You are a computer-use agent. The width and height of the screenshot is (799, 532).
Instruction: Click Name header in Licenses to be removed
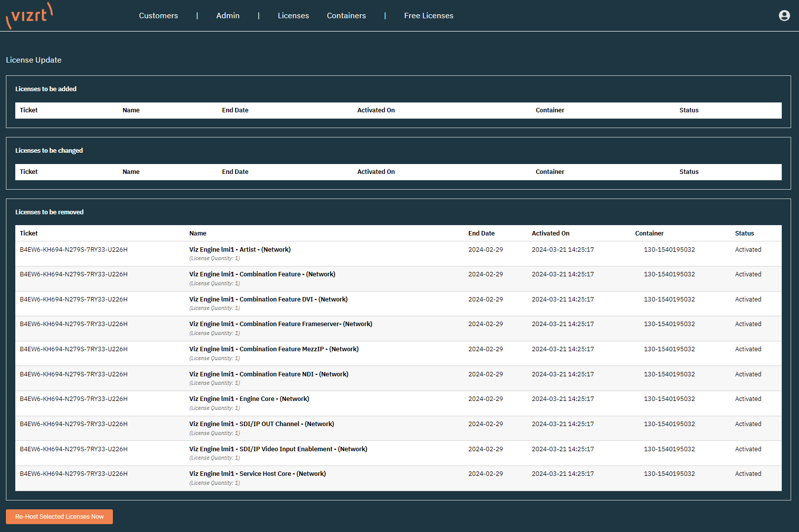click(198, 233)
